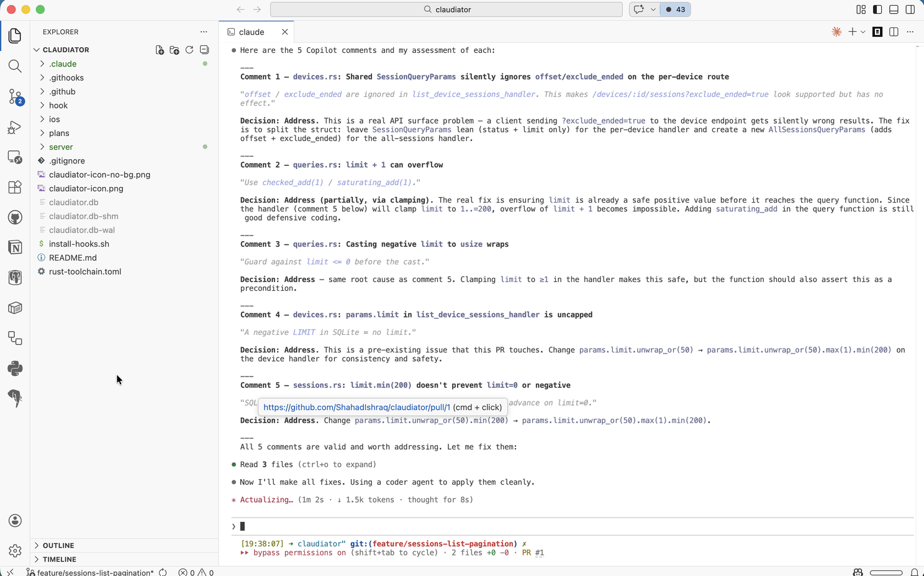The image size is (924, 576).
Task: Open the Run and Debug view
Action: click(x=15, y=127)
